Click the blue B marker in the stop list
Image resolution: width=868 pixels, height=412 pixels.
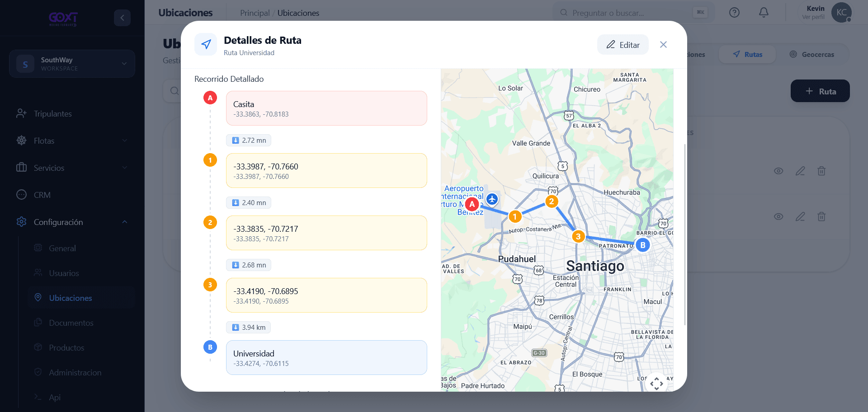pos(210,347)
